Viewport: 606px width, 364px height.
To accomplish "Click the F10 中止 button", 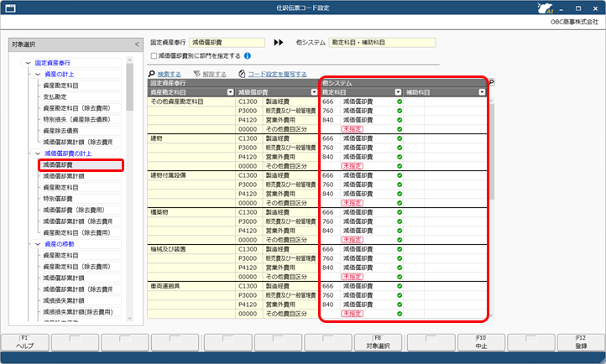I will tap(481, 342).
